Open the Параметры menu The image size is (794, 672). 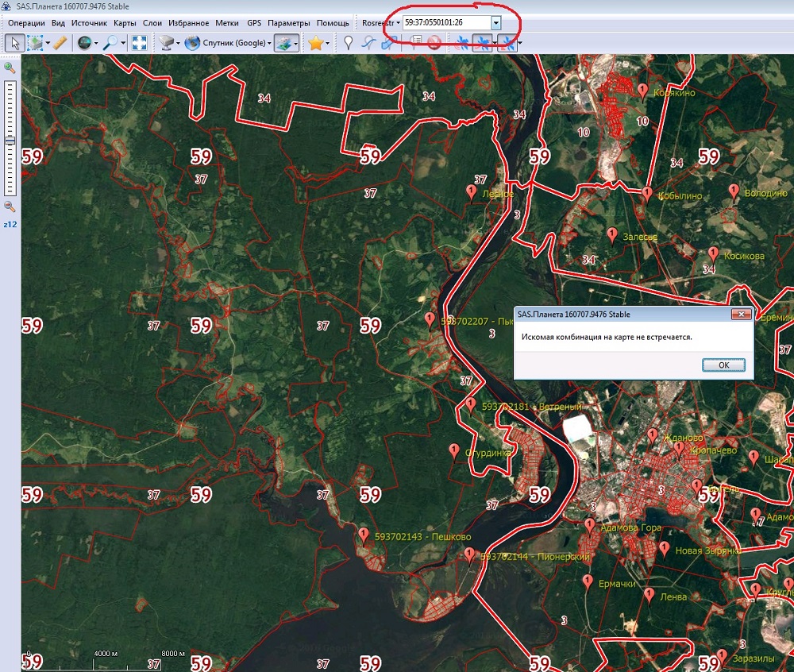(x=288, y=23)
